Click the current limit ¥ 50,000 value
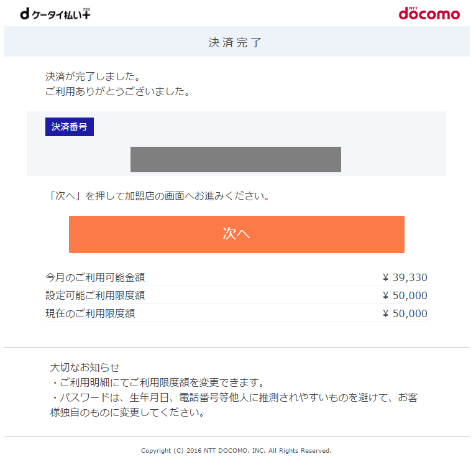 click(405, 313)
